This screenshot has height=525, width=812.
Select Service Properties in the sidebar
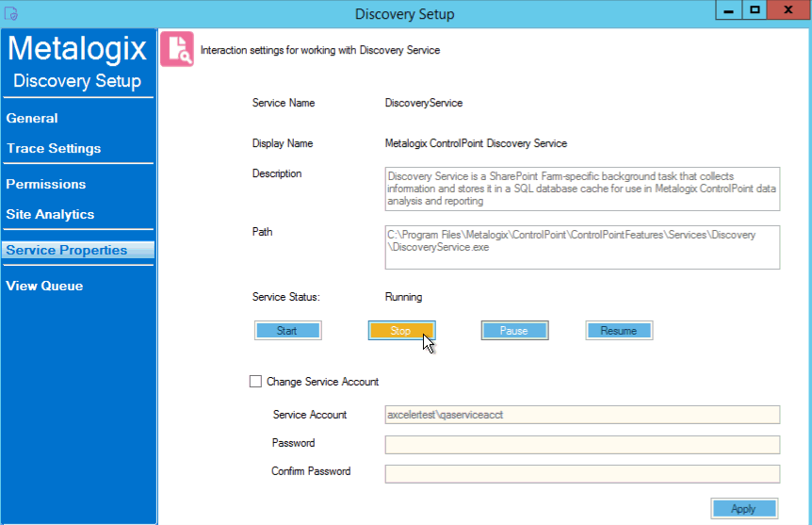point(67,251)
